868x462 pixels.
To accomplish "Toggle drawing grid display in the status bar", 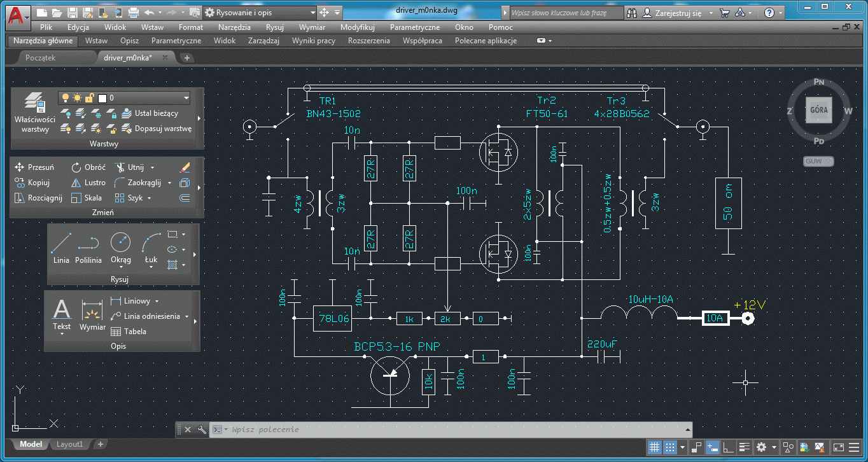I will [654, 447].
